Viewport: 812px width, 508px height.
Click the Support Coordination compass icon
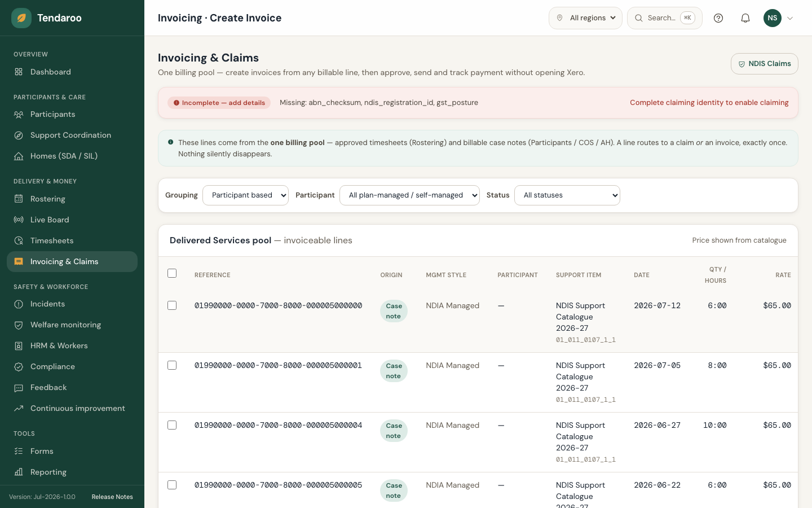tap(19, 135)
